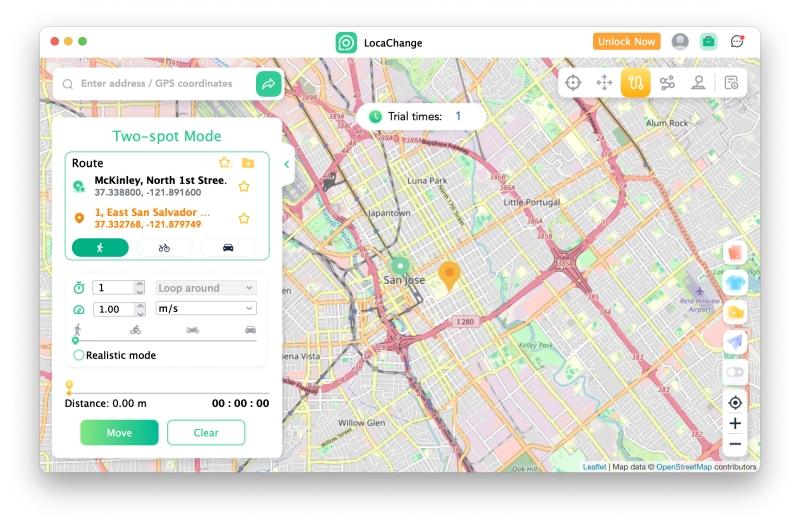Open the Loop around dropdown
The height and width of the screenshot is (525, 800).
[206, 288]
